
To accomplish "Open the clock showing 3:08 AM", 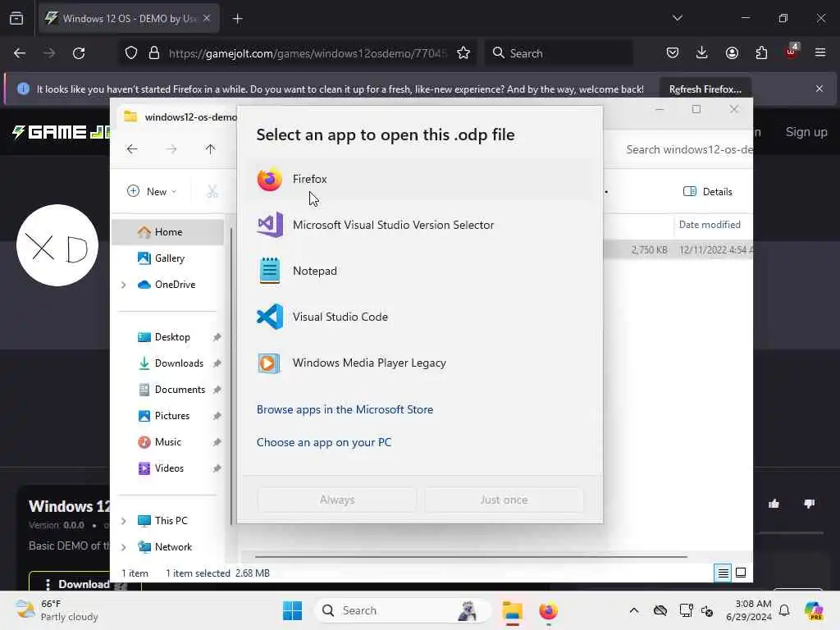I will (x=749, y=610).
